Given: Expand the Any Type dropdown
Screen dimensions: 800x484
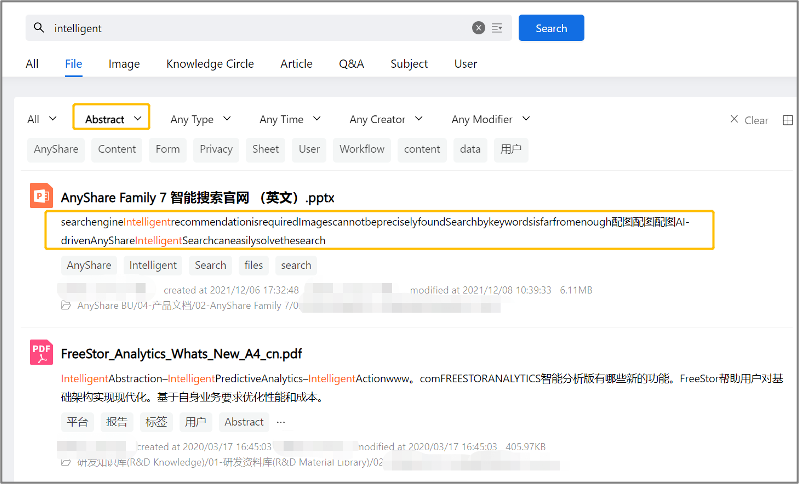Looking at the screenshot, I should click(x=200, y=119).
